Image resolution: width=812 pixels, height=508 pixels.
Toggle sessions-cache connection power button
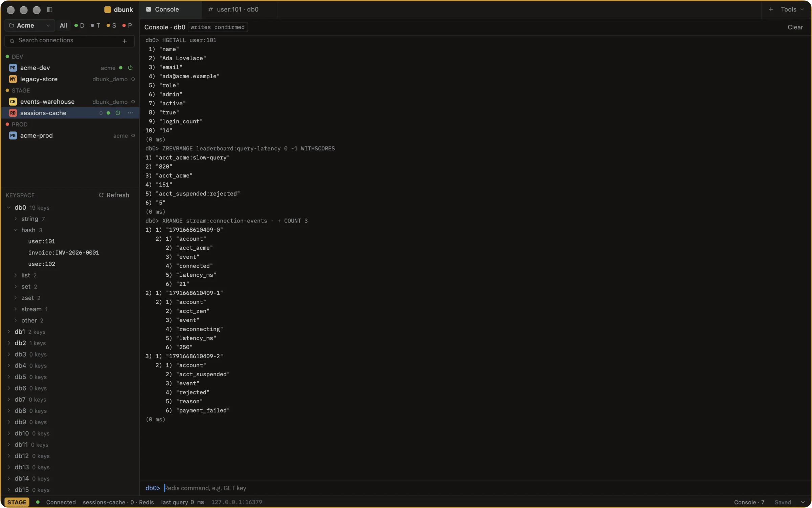tap(118, 113)
